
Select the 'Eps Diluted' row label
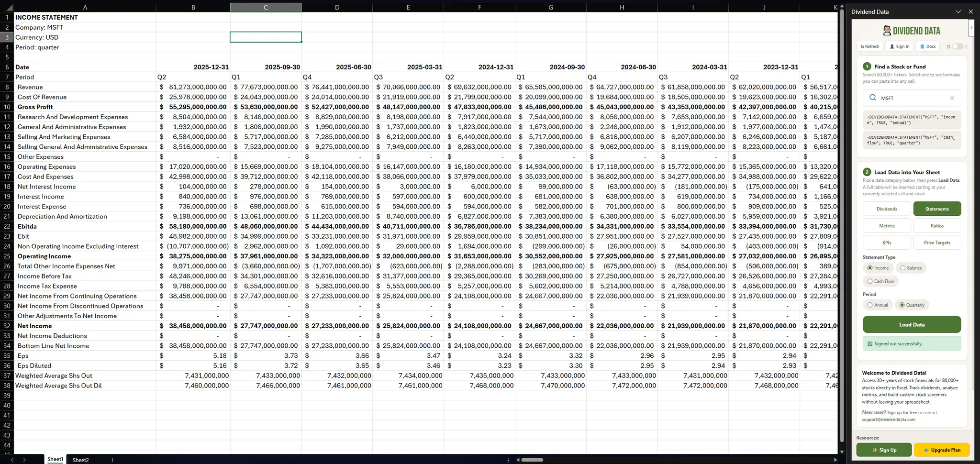point(85,365)
